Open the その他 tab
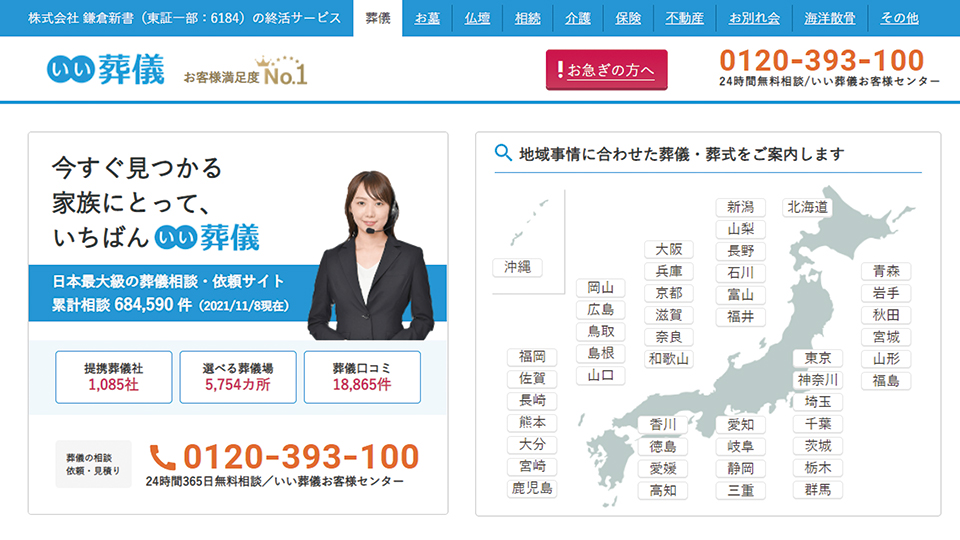Image resolution: width=960 pixels, height=540 pixels. 899,18
